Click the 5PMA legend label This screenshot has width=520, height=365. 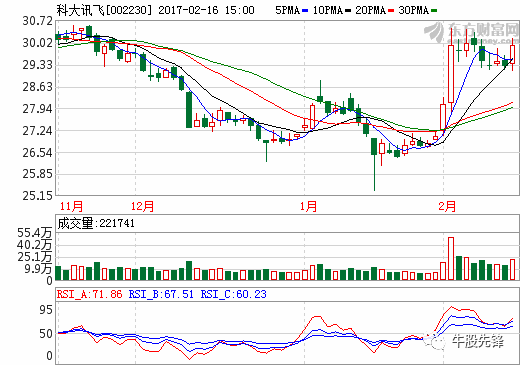click(287, 10)
